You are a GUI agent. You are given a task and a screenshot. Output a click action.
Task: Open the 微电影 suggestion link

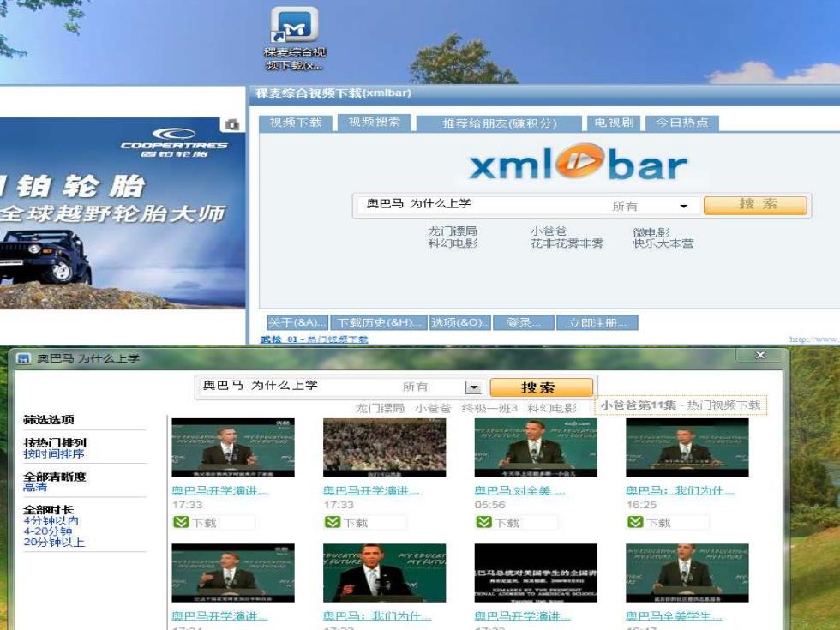651,232
